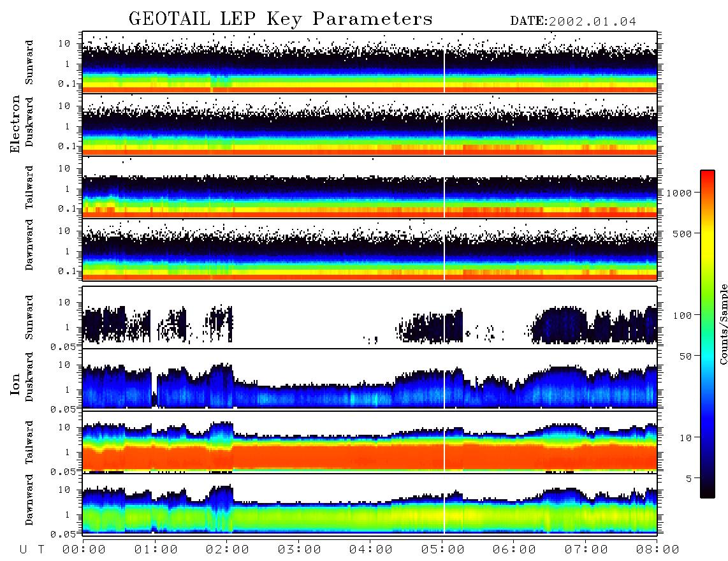Screen dimensions: 728x561
Task: Pick the black bottom of the colorbar
Action: (708, 492)
